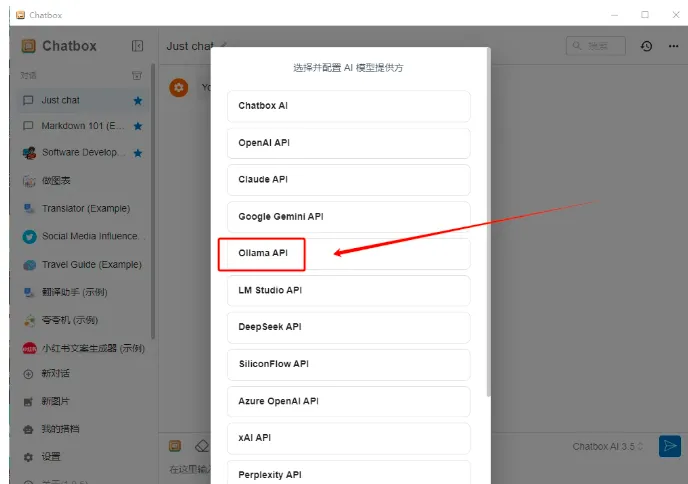Click the image icon beside 新图片

(28, 402)
